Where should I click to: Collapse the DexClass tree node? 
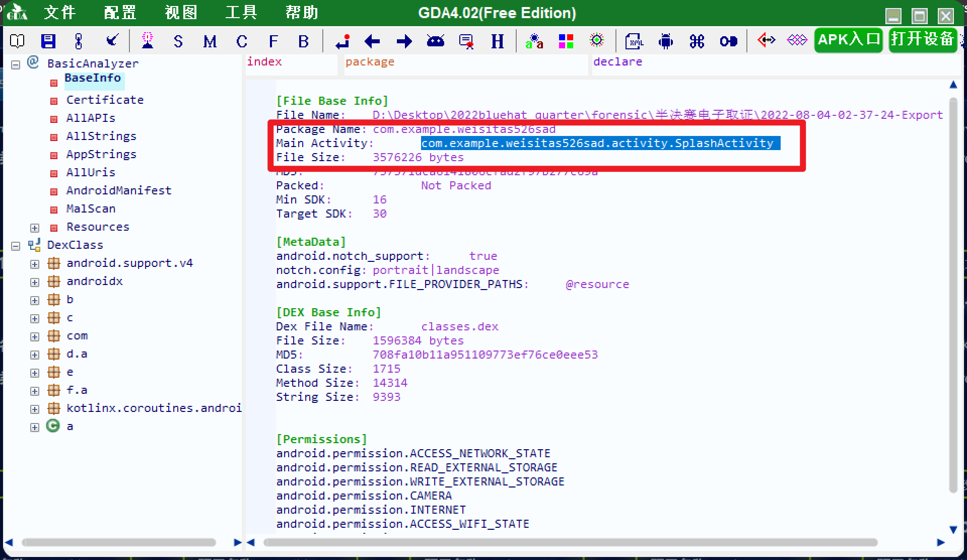(16, 246)
